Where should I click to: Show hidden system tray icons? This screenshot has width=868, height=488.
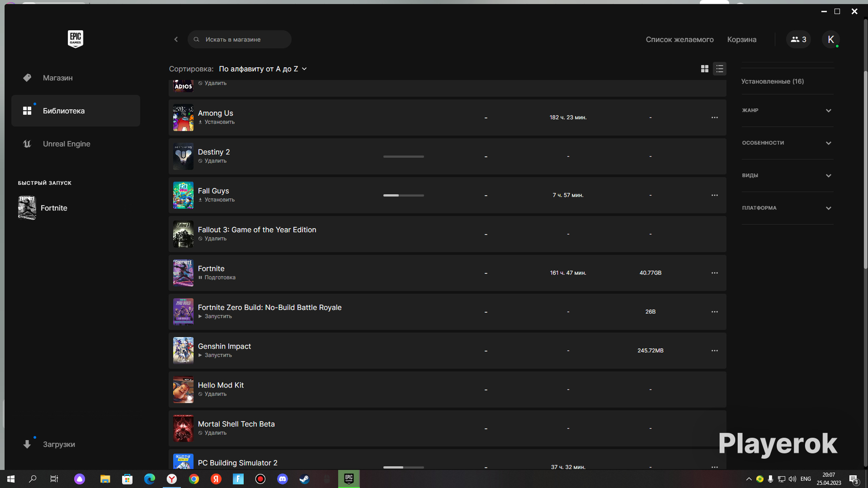749,479
